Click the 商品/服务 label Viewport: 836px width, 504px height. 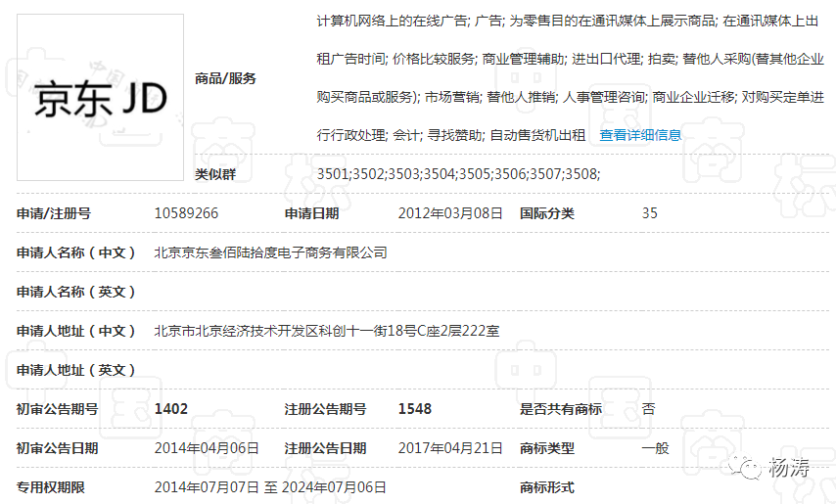(225, 78)
